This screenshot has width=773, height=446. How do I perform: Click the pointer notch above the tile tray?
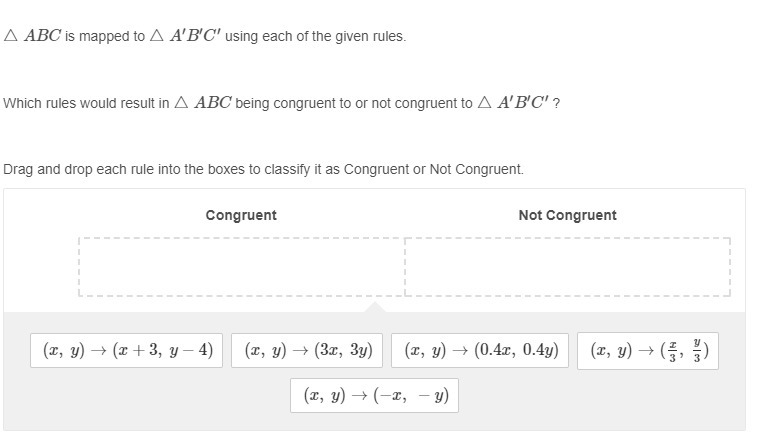click(375, 307)
